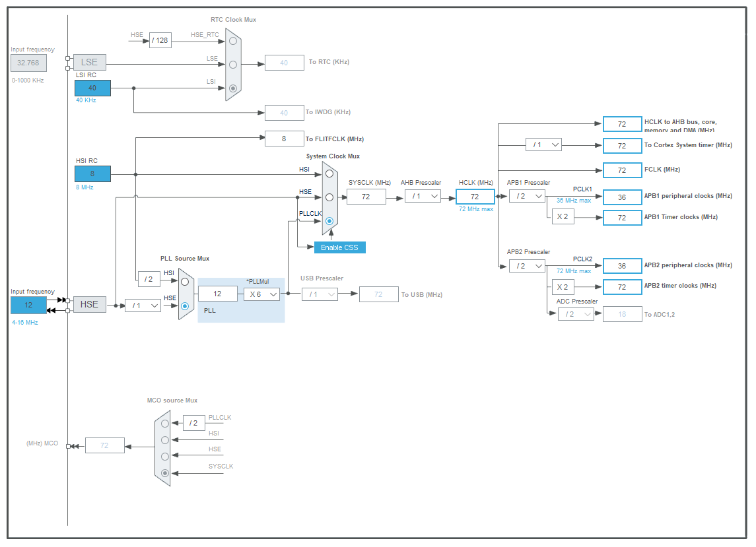Click the MCO output value field

(104, 445)
